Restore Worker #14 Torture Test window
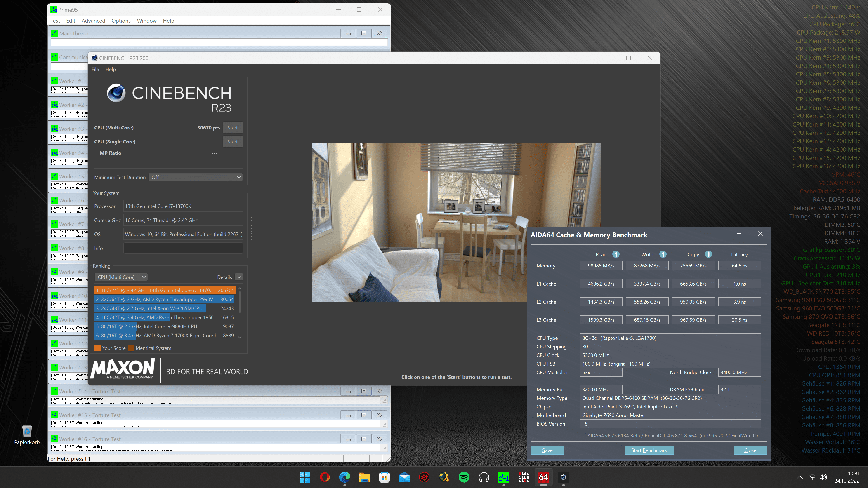This screenshot has height=488, width=868. [363, 391]
